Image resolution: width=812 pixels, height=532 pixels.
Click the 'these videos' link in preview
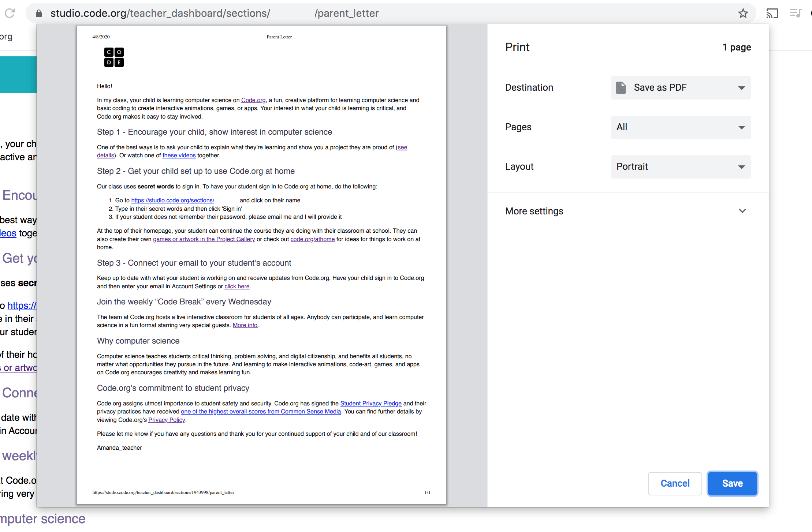pos(179,156)
